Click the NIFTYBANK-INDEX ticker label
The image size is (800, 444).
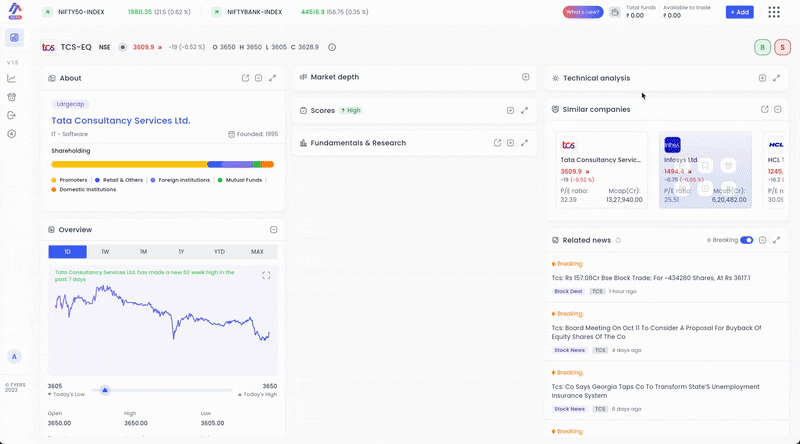255,12
